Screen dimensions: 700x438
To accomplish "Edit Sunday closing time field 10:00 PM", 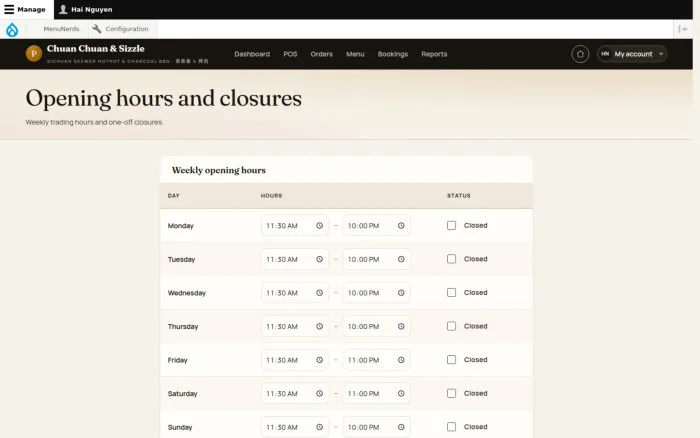I will tap(376, 427).
